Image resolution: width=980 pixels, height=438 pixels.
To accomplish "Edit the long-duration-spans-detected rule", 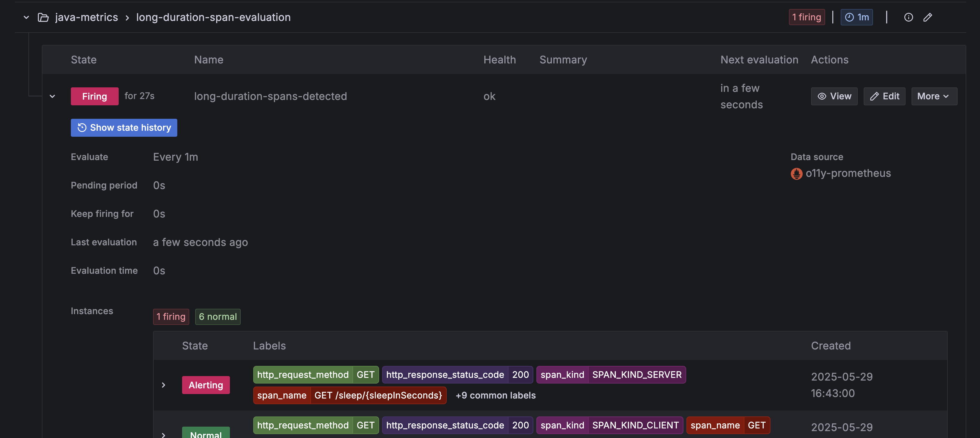I will pos(884,96).
